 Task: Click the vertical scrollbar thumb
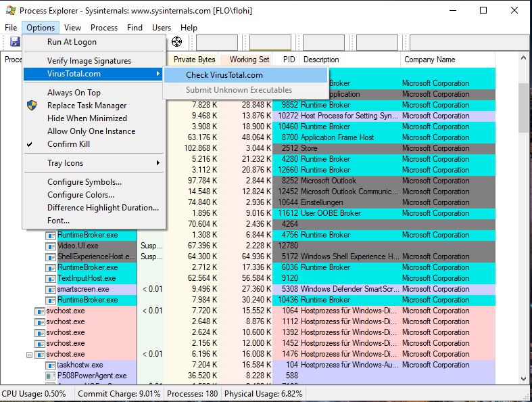[x=523, y=108]
